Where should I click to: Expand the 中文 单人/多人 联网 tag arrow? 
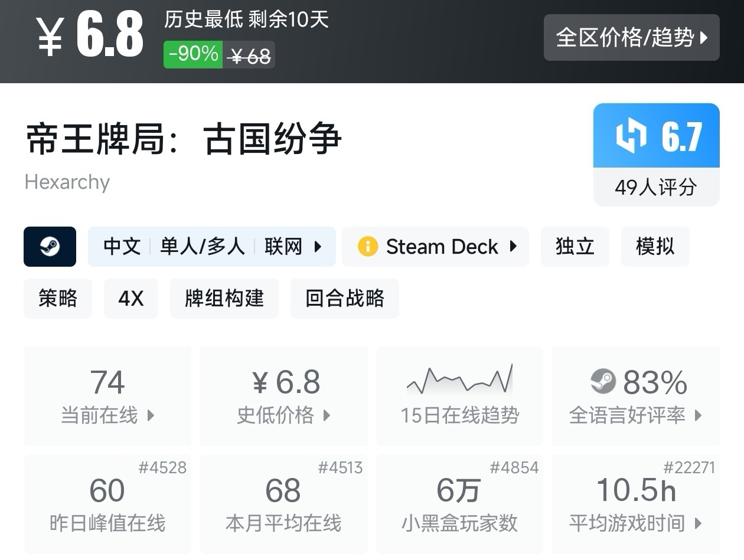click(x=318, y=247)
